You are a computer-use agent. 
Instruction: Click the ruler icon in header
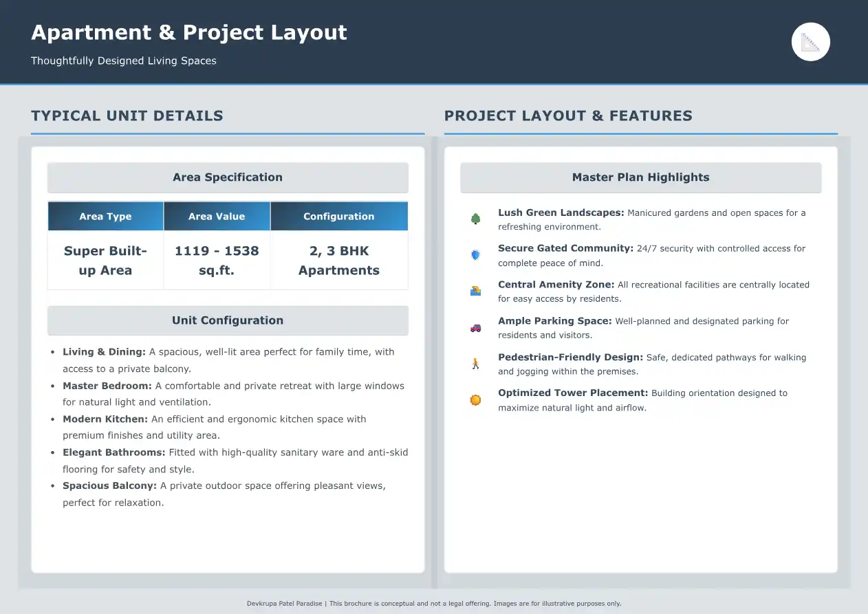[x=811, y=42]
